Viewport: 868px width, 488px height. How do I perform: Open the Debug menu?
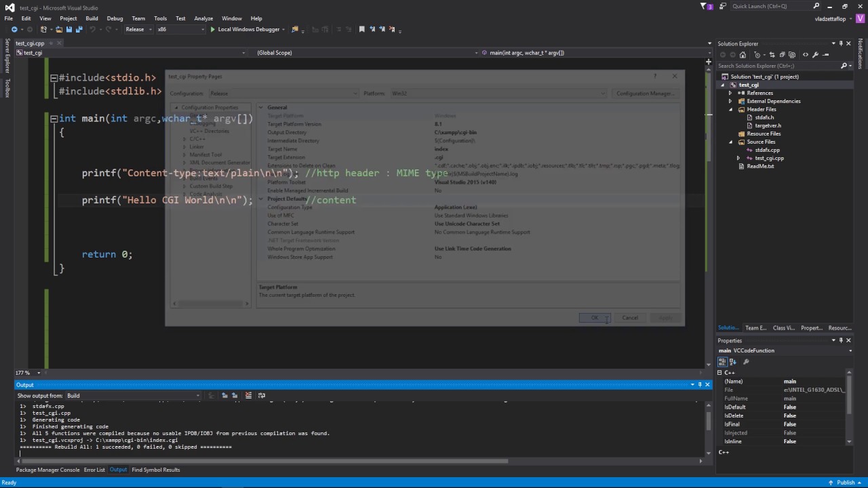[x=115, y=18]
